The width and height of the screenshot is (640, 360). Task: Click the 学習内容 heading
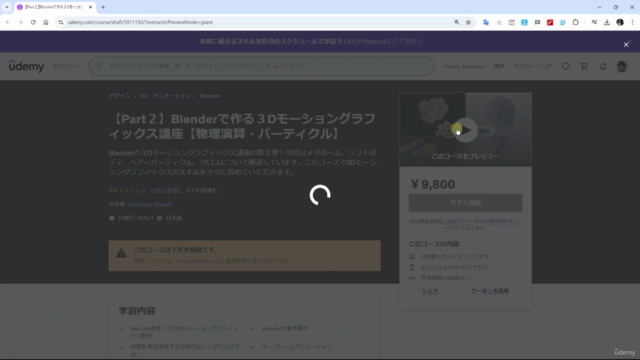137,311
